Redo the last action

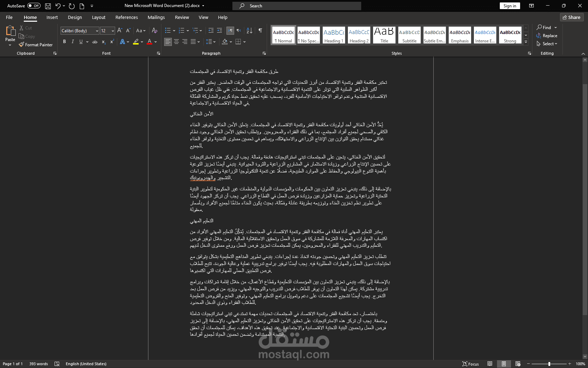(72, 6)
